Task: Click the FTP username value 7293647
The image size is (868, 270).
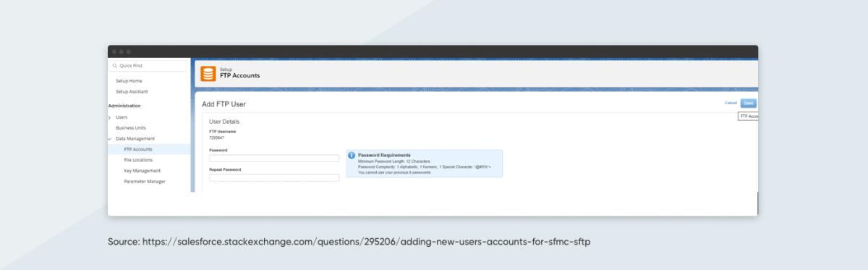Action: (217, 138)
